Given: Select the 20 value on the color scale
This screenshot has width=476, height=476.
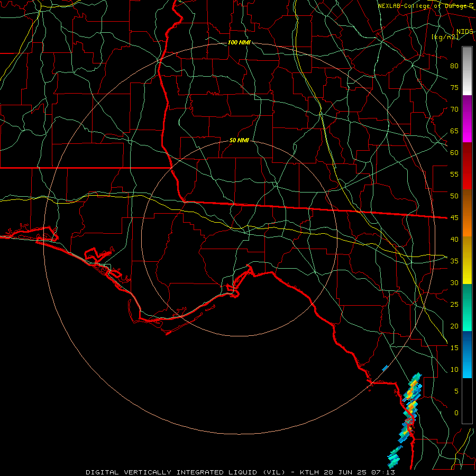Looking at the screenshot, I should pos(454,326).
